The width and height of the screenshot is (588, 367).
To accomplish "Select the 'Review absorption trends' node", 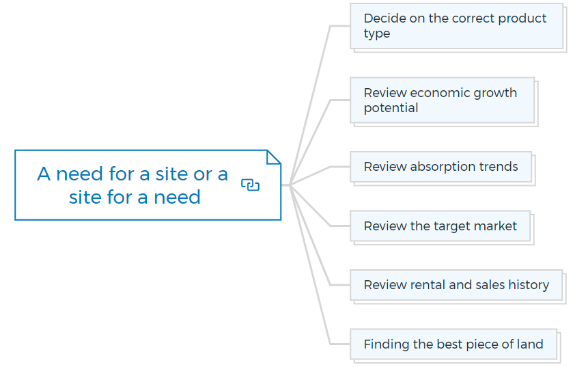I will point(441,167).
